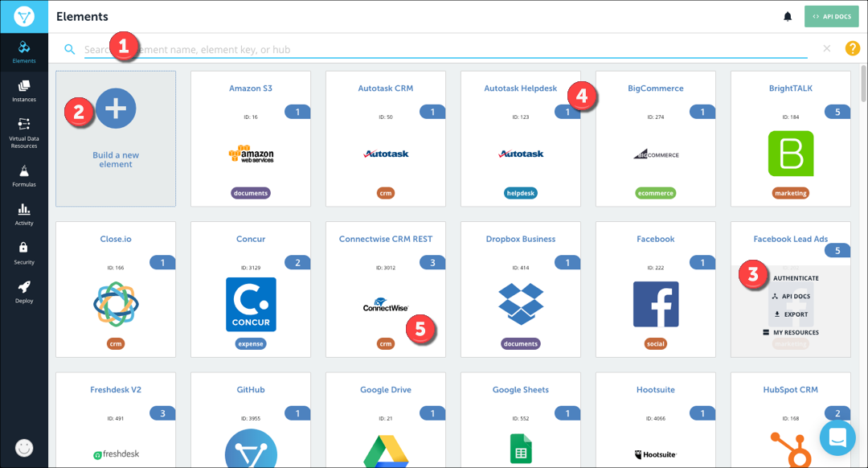Open notifications bell
The height and width of the screenshot is (468, 868).
coord(787,17)
